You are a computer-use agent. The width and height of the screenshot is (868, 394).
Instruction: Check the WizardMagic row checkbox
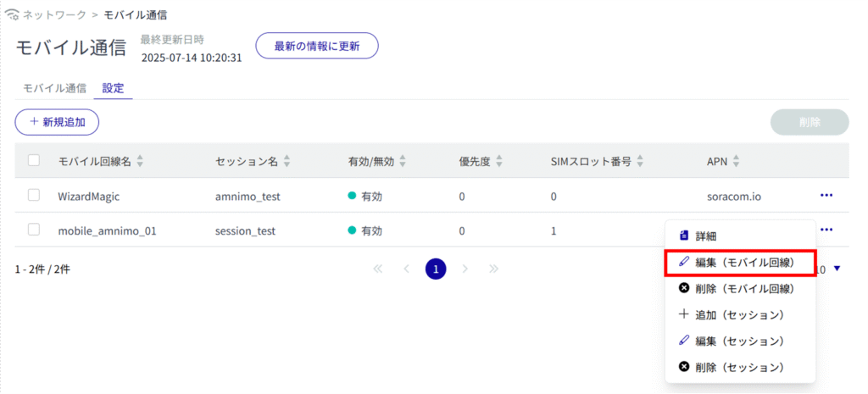coord(34,196)
